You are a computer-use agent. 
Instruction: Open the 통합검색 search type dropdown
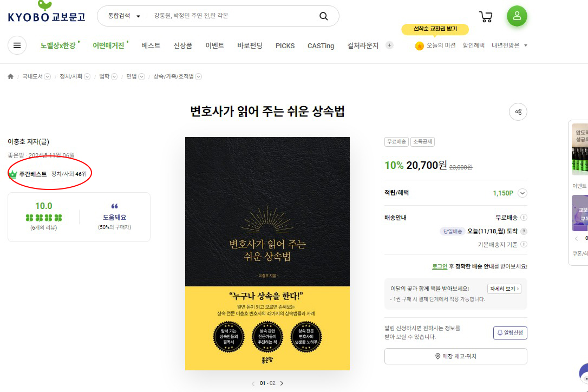(x=124, y=16)
